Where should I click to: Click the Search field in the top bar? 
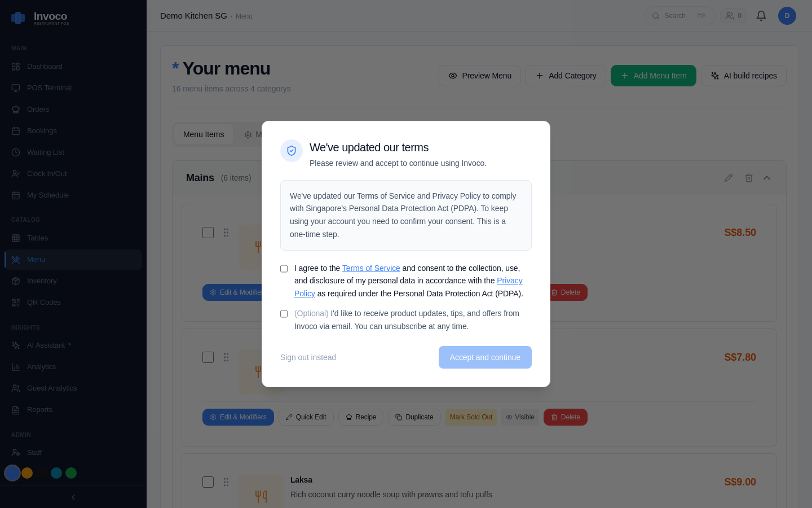[679, 16]
